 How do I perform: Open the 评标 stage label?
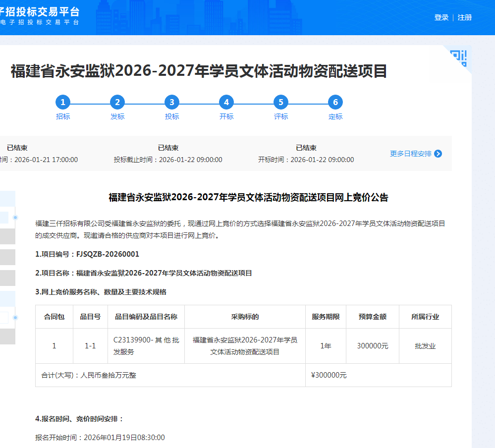click(281, 117)
